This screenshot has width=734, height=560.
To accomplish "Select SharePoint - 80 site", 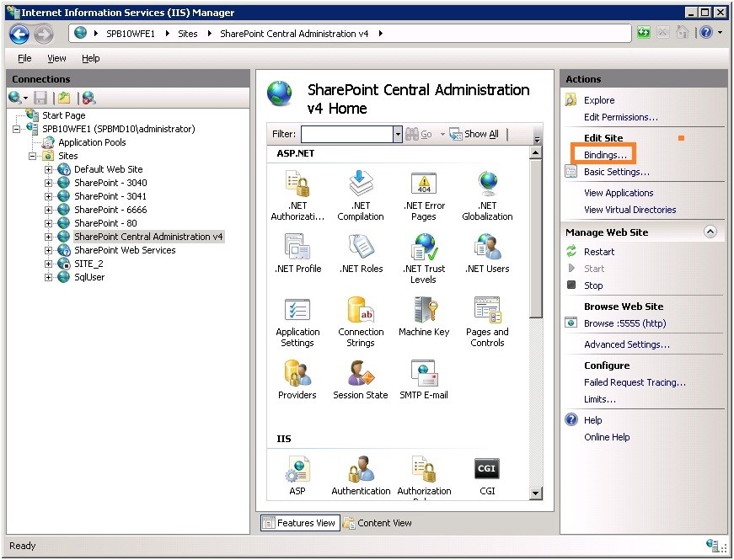I will pyautogui.click(x=105, y=223).
